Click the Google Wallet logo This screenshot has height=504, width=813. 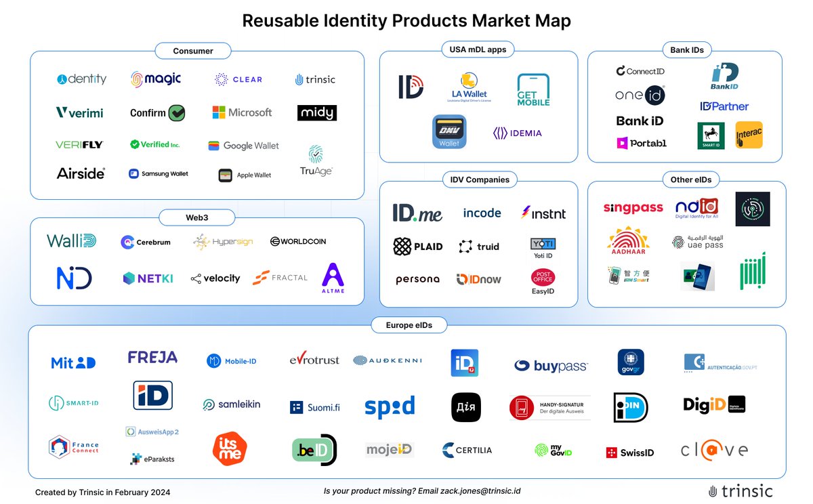point(243,145)
